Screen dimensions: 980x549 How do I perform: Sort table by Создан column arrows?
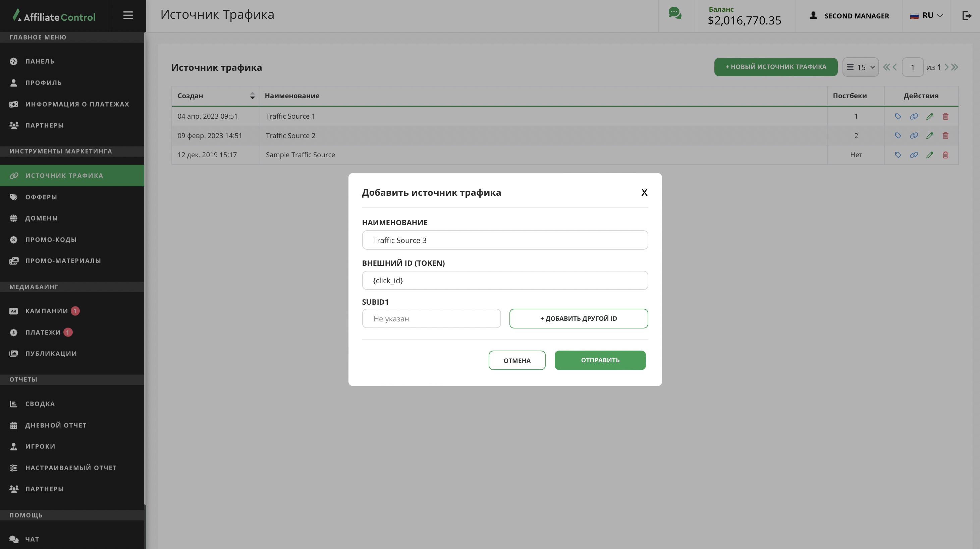[252, 96]
